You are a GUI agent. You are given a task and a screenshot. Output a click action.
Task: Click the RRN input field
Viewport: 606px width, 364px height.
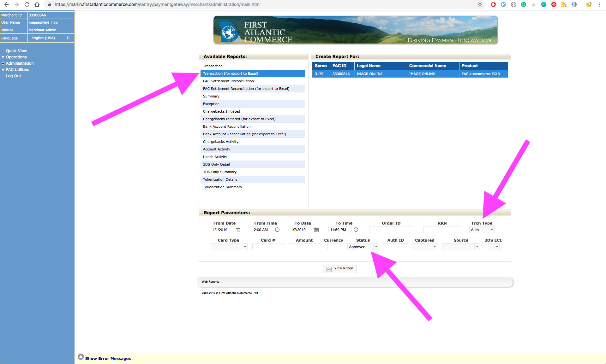click(442, 230)
